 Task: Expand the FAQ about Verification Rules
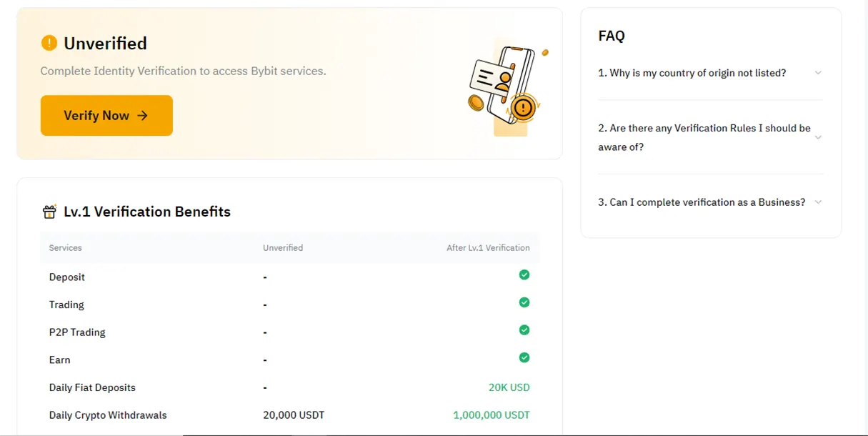click(x=710, y=137)
